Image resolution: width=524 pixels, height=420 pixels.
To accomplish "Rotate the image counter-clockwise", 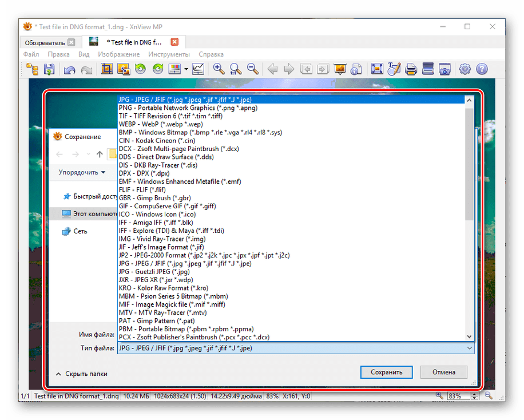I will (141, 69).
